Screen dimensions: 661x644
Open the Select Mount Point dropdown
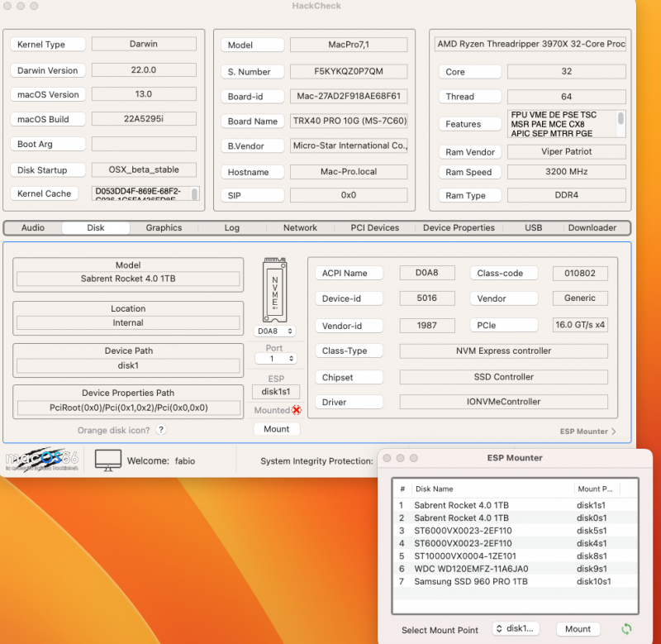[x=516, y=629]
